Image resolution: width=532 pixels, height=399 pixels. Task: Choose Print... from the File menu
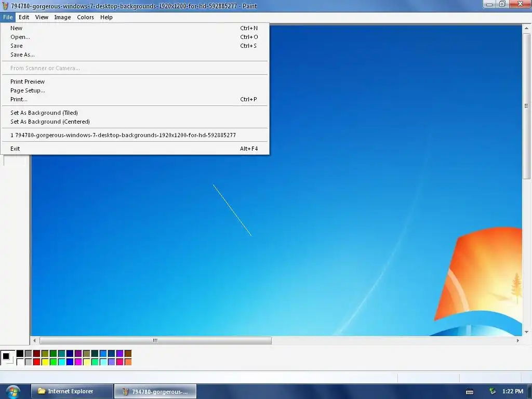(135, 99)
